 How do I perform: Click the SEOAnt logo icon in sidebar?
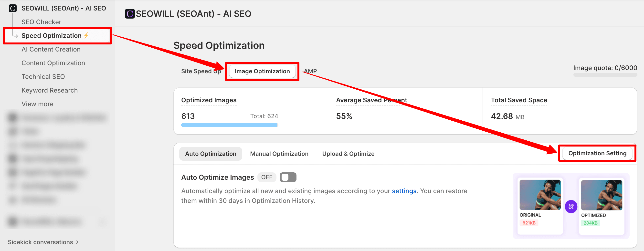(x=12, y=8)
